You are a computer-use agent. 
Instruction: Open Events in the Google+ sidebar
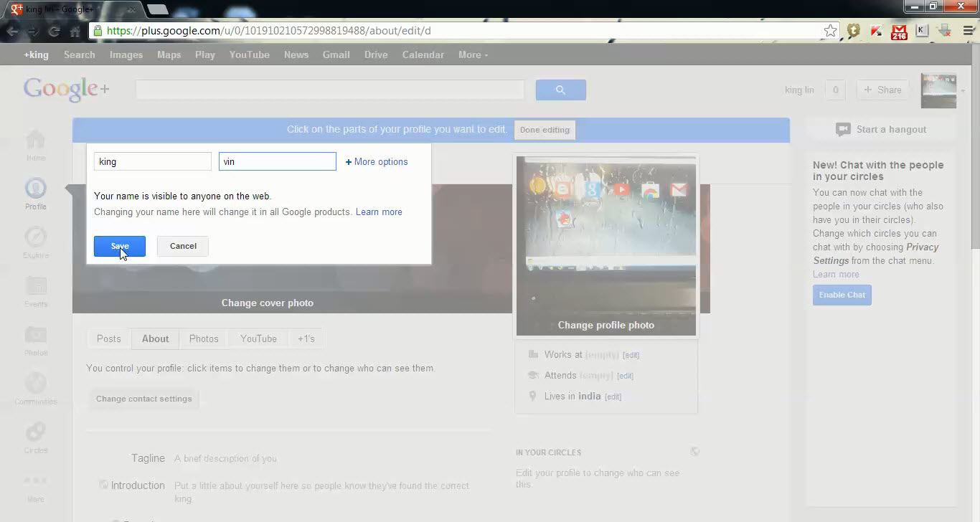tap(35, 292)
